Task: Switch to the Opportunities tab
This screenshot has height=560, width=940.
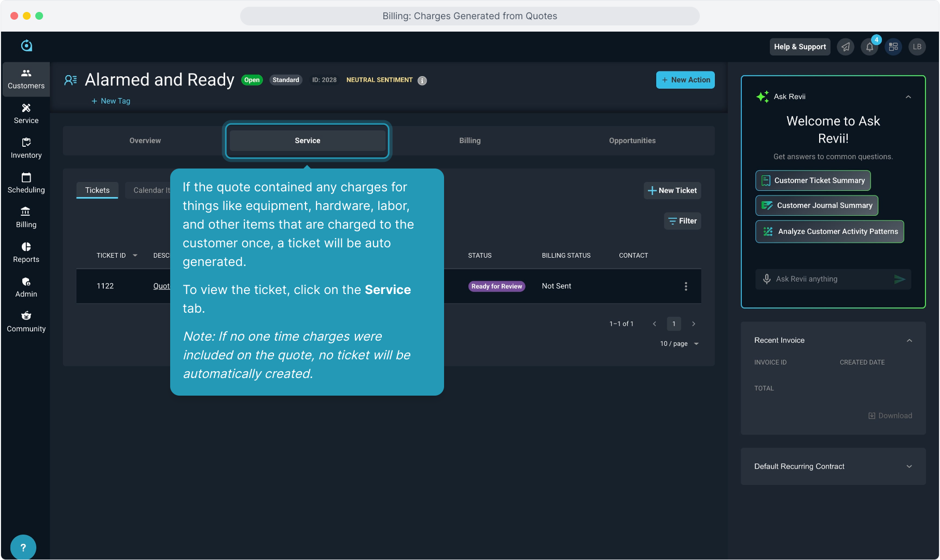Action: pyautogui.click(x=632, y=141)
